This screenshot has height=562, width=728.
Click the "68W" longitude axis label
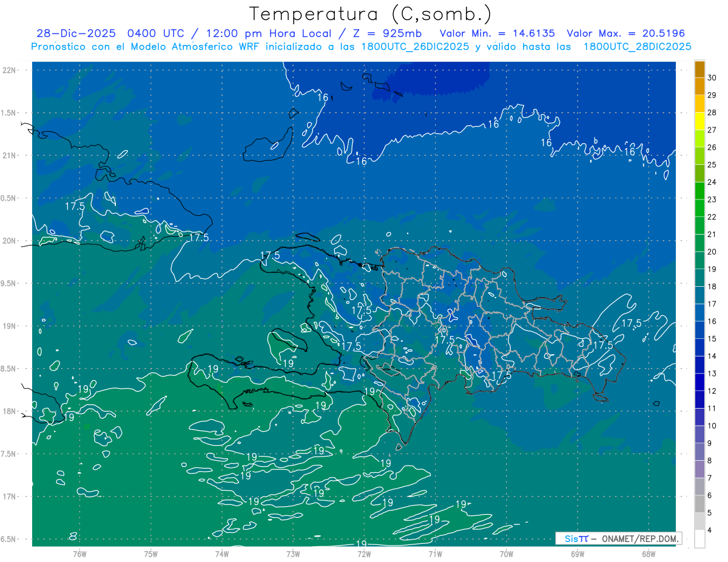[x=649, y=554]
